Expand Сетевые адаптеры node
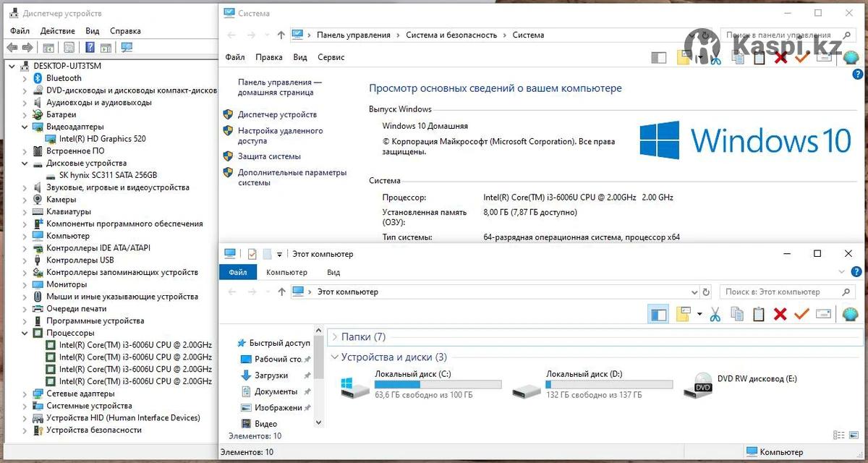Screen dimensions: 868x463 click(x=25, y=394)
